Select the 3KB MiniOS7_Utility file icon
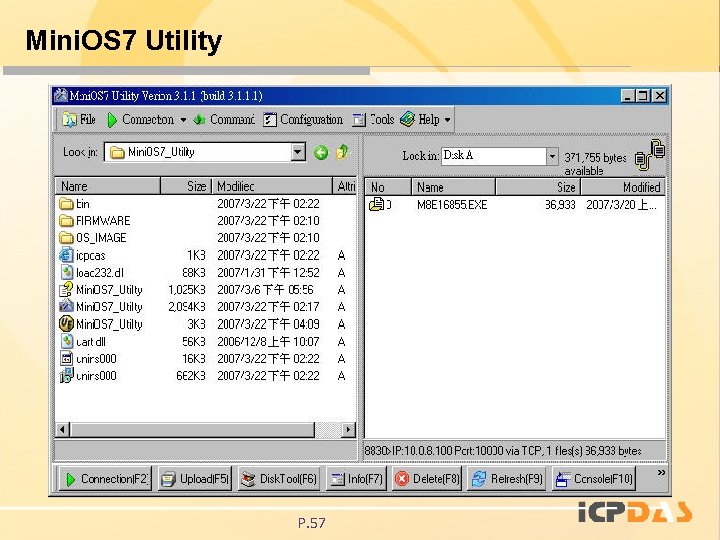Screen dimensions: 720x540 point(66,324)
